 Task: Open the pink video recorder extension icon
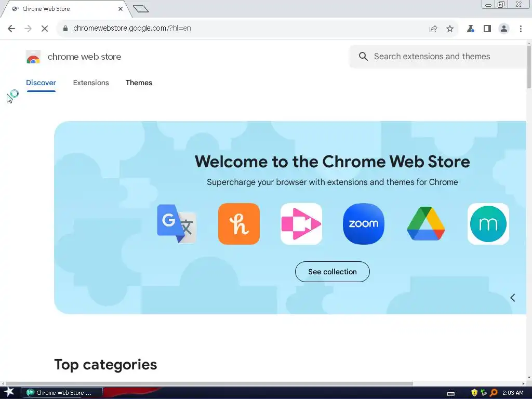(x=301, y=224)
